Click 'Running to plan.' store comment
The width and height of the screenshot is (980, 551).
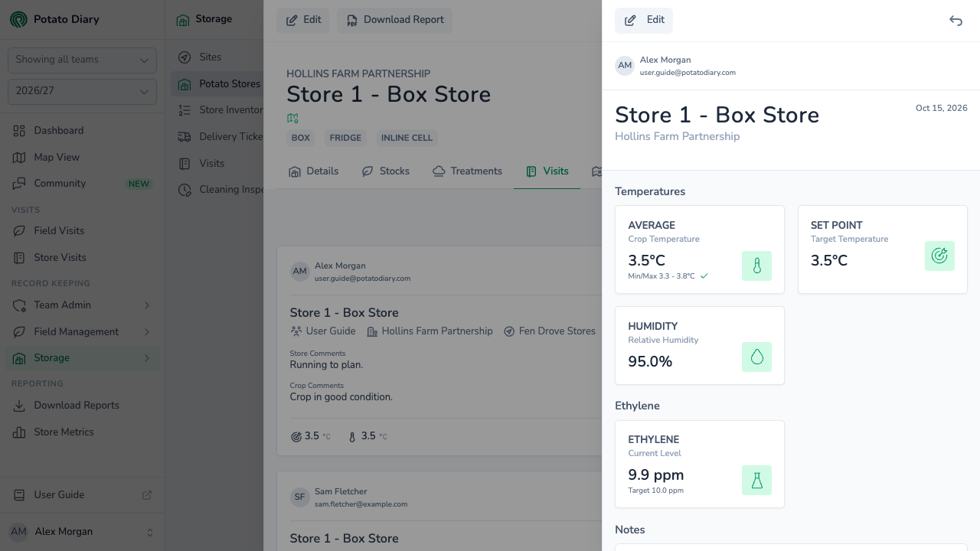(326, 365)
